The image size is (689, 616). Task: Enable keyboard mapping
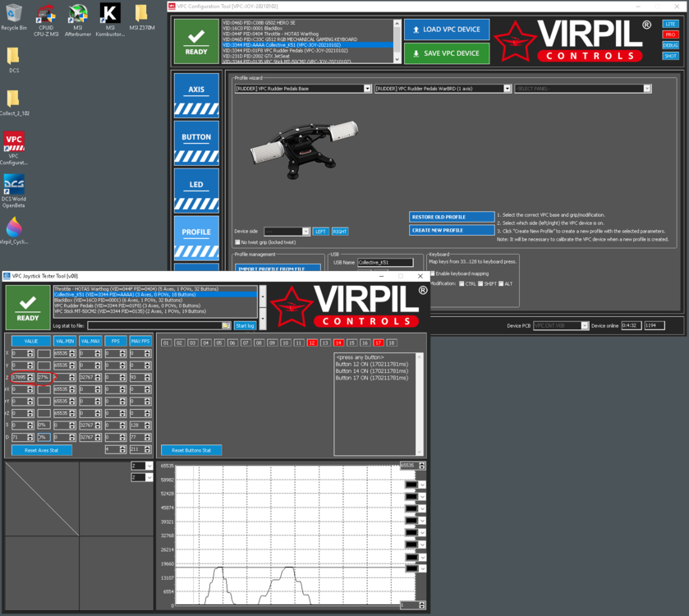pyautogui.click(x=434, y=274)
